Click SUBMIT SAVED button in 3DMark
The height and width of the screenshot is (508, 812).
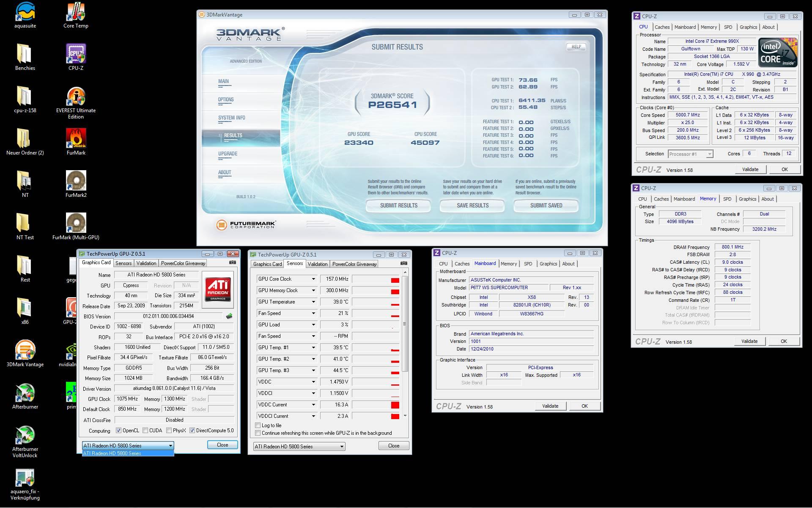pyautogui.click(x=546, y=205)
